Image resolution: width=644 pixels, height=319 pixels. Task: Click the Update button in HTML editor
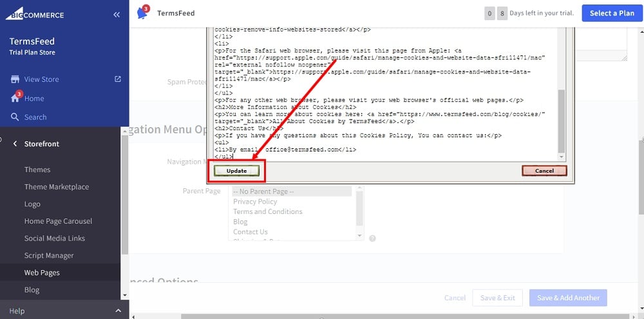236,171
